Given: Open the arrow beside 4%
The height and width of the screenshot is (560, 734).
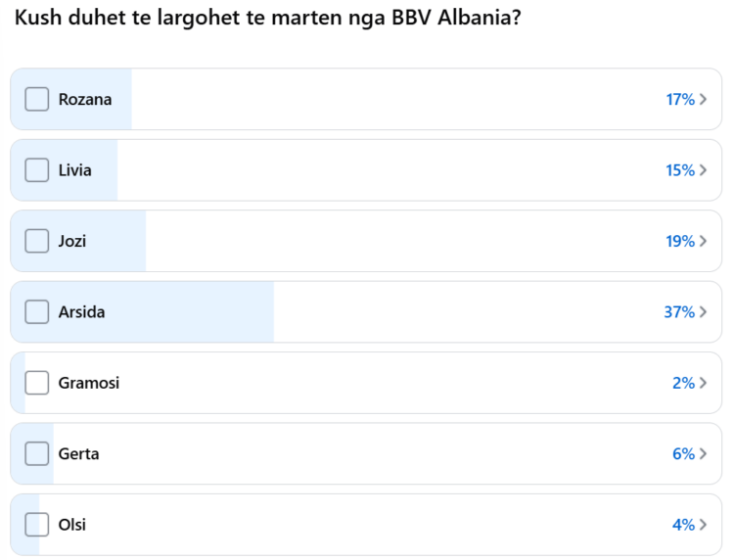Looking at the screenshot, I should coord(703,525).
